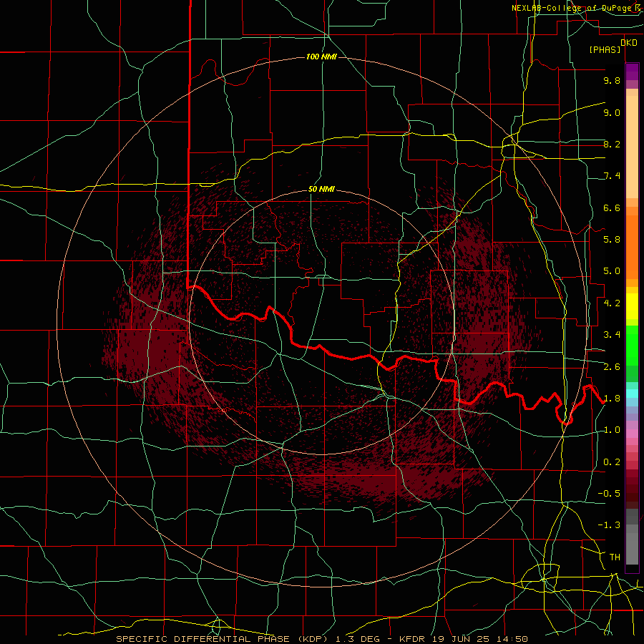Click the "50 NMI" range ring label
Viewport: 644px width, 644px height.
321,189
